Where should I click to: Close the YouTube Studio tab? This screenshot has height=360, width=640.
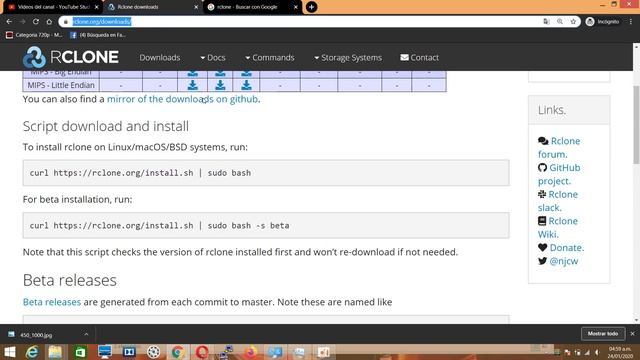click(x=96, y=7)
